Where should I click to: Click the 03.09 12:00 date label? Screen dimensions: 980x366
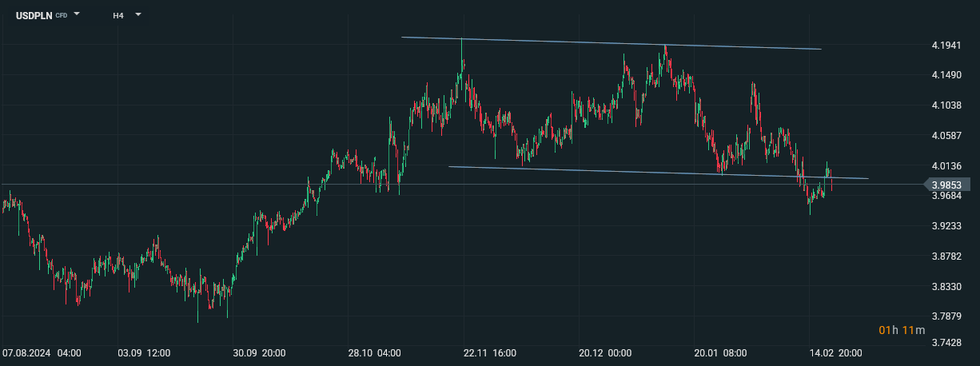point(145,352)
